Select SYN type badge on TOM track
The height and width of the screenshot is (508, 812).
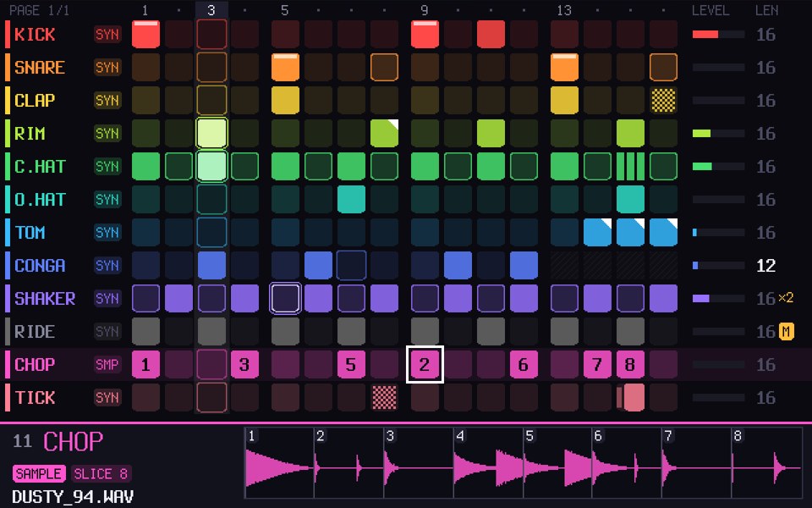pos(107,232)
